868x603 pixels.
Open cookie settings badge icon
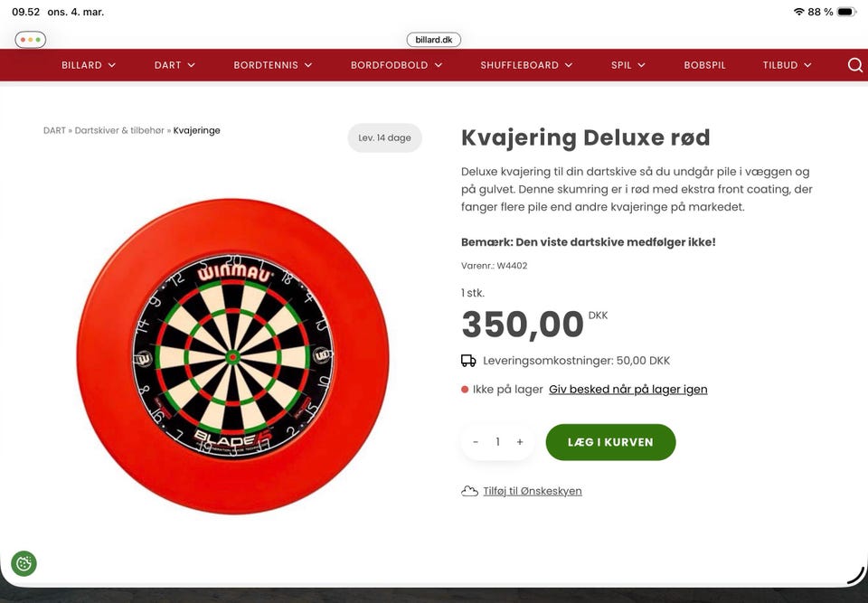[24, 564]
